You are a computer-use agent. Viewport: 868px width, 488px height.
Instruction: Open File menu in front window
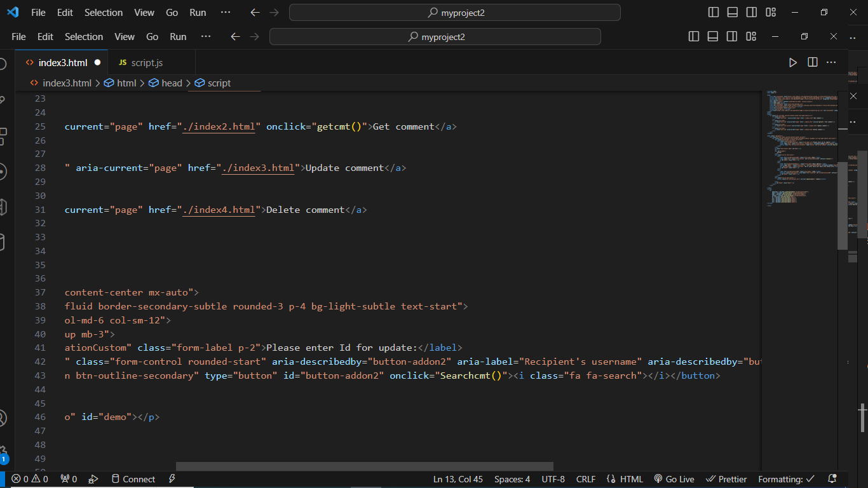18,37
